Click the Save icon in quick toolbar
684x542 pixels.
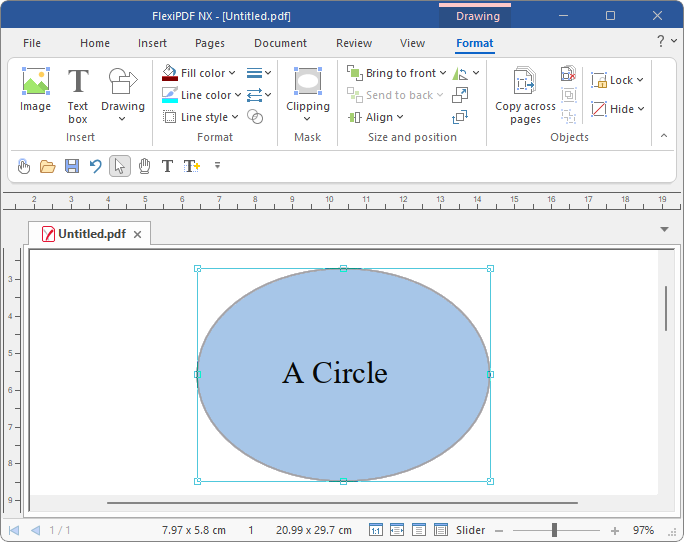[x=72, y=166]
